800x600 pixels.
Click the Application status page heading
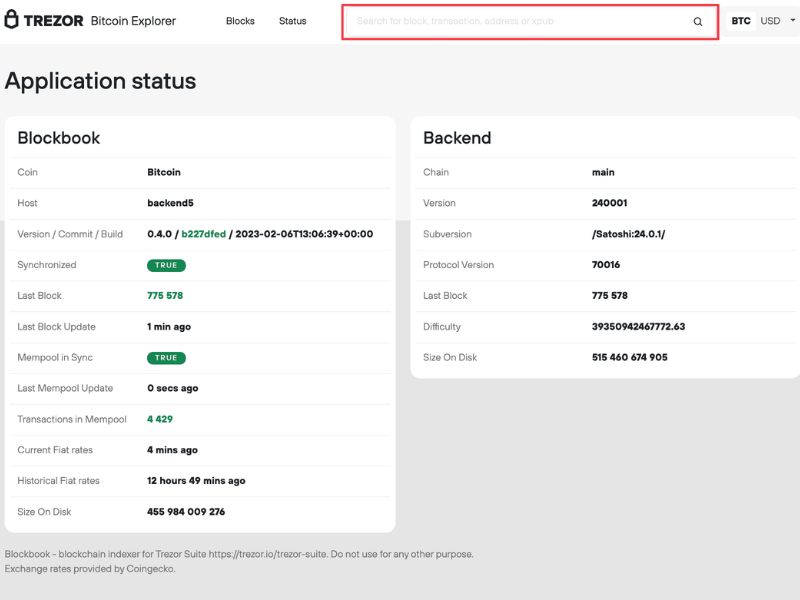tap(101, 81)
